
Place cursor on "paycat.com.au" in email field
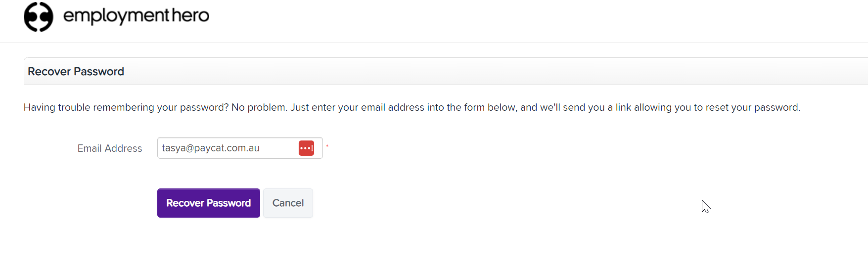click(x=227, y=148)
